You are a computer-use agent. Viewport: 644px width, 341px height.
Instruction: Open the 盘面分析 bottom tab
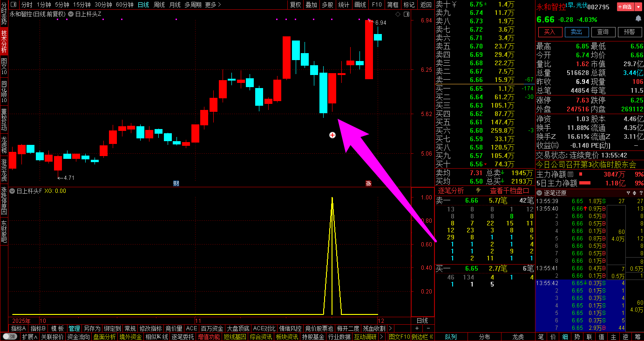pyautogui.click(x=104, y=336)
